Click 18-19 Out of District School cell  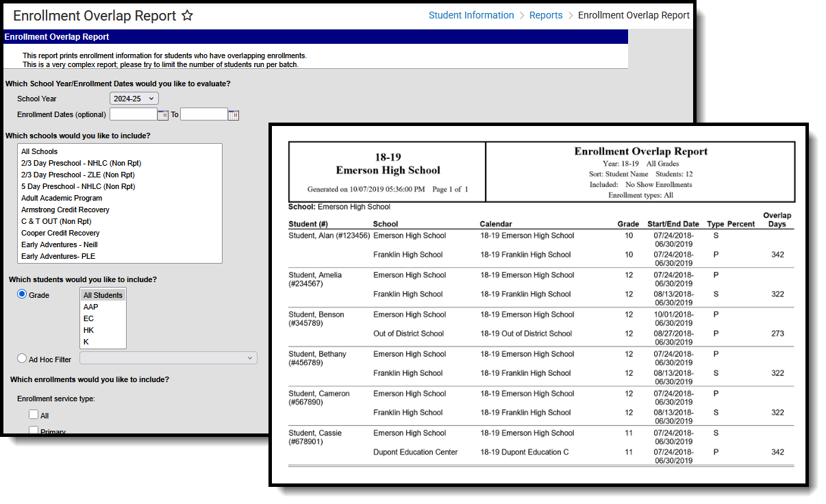pyautogui.click(x=526, y=333)
